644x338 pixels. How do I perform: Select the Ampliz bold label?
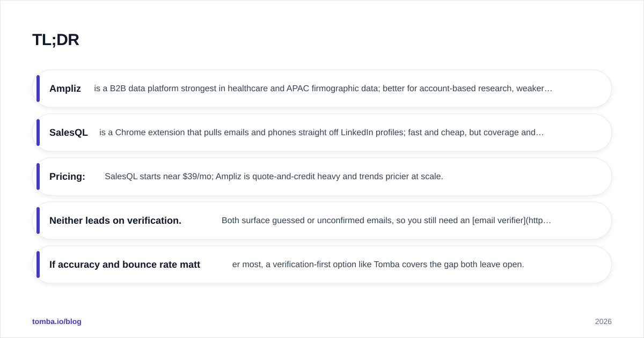point(65,89)
